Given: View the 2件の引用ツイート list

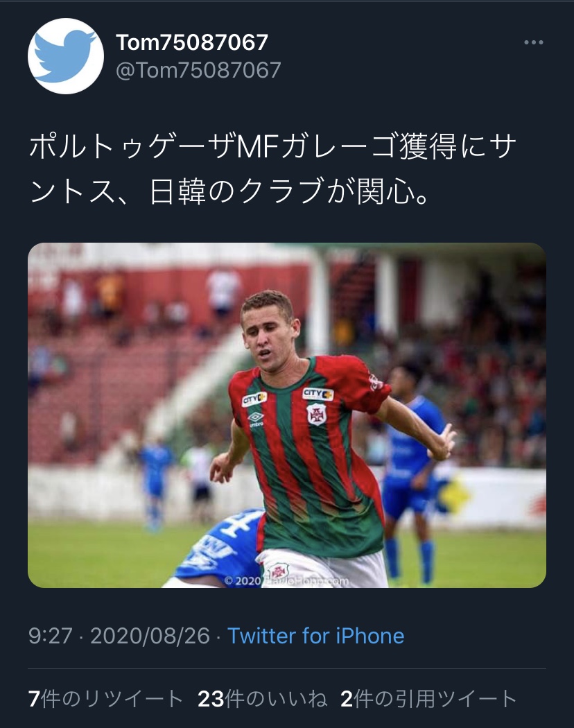Looking at the screenshot, I should coord(428,698).
